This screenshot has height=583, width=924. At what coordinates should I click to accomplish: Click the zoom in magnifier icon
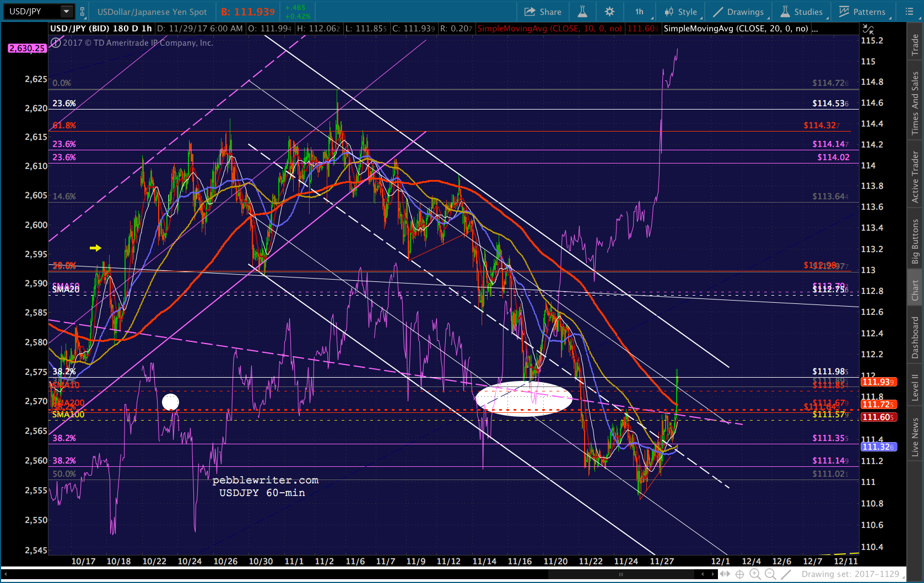coord(755,574)
